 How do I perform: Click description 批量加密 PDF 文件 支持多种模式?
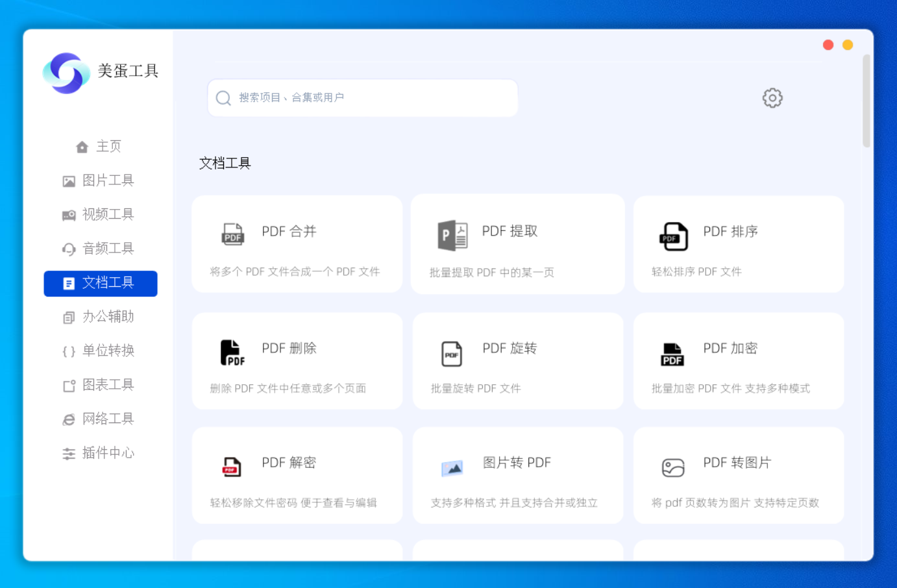(x=731, y=389)
